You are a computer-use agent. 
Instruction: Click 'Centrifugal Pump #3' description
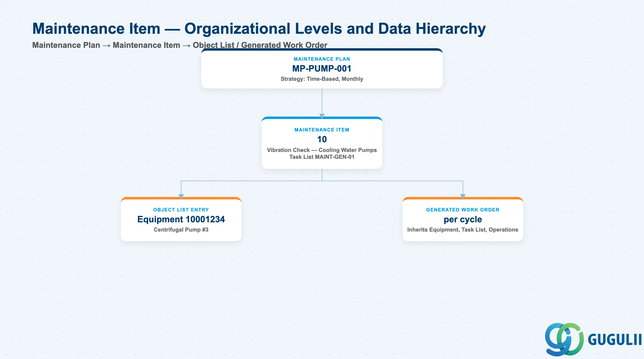pyautogui.click(x=181, y=230)
